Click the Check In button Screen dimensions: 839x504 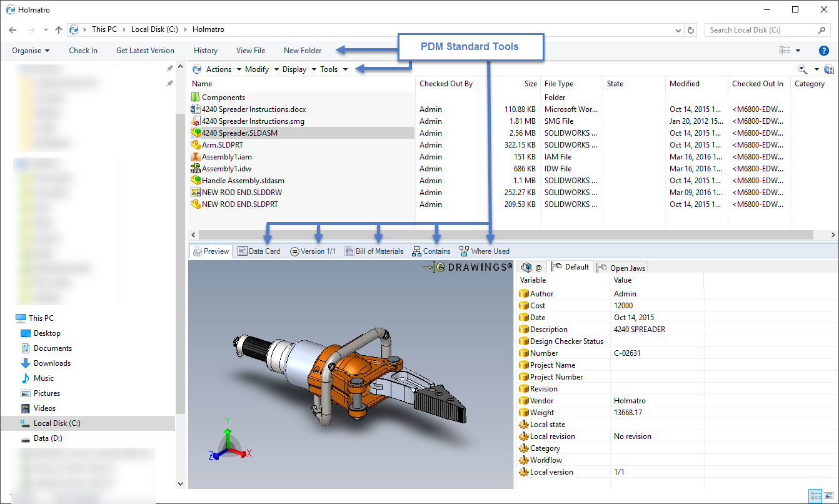pyautogui.click(x=83, y=51)
